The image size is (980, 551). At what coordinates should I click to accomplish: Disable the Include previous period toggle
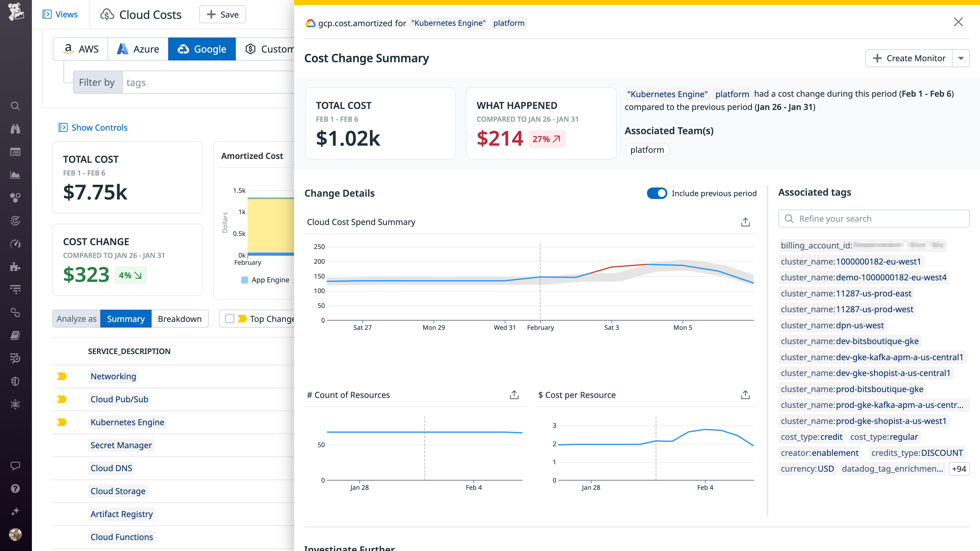coord(657,193)
